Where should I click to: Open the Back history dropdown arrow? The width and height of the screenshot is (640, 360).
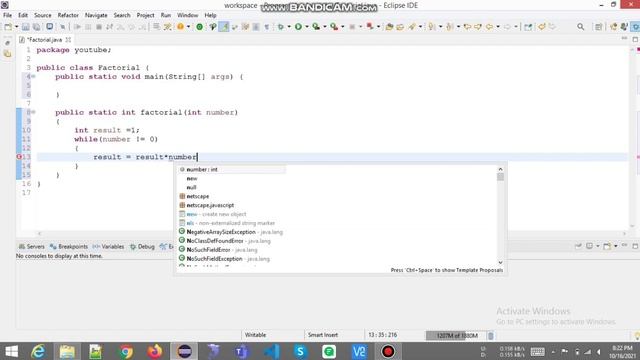(498, 27)
